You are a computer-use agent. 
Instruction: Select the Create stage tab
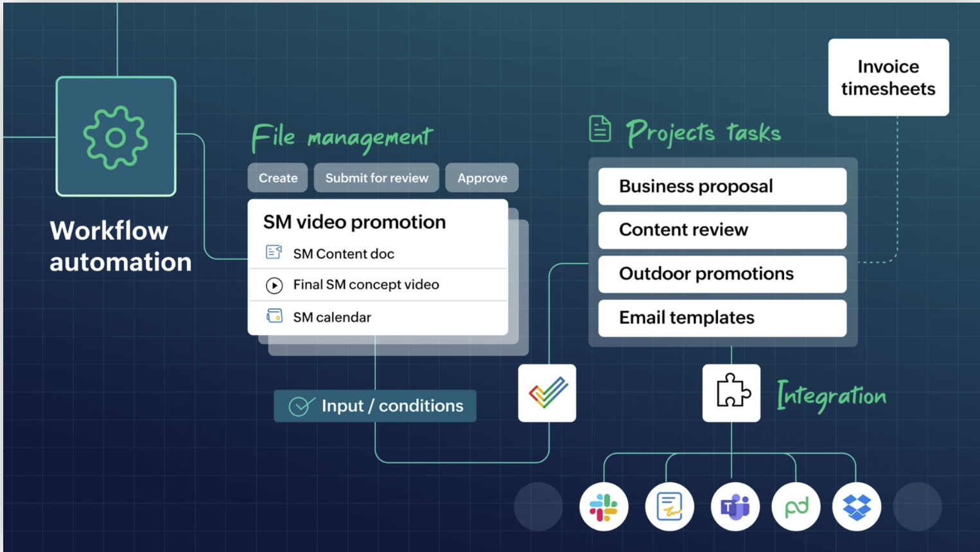(x=277, y=178)
